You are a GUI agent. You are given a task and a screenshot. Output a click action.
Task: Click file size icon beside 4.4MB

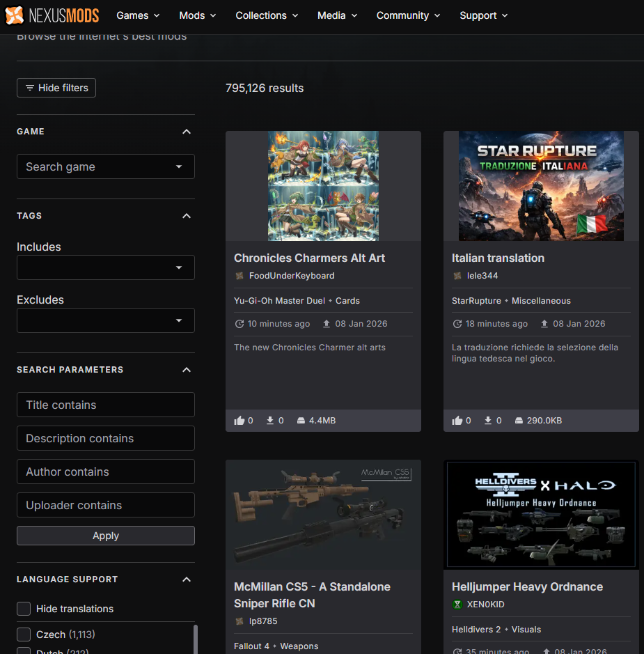click(301, 421)
